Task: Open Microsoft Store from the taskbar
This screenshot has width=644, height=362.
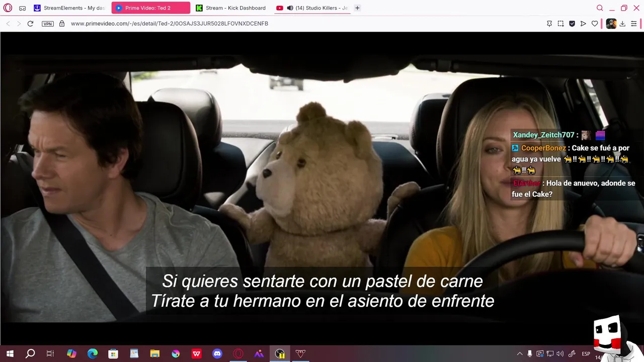Action: (x=113, y=354)
